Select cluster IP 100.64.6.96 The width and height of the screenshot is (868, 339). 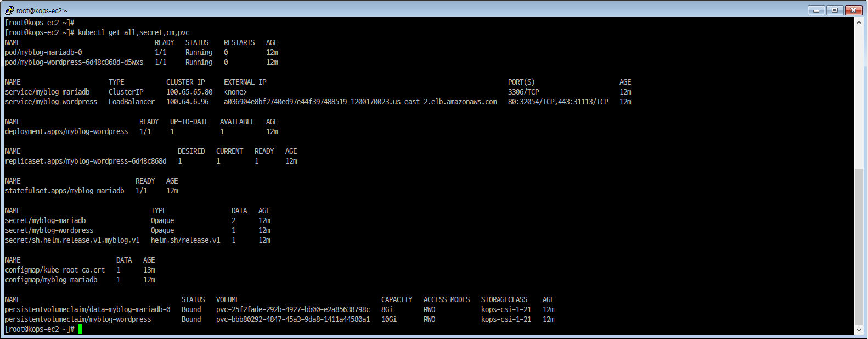188,102
